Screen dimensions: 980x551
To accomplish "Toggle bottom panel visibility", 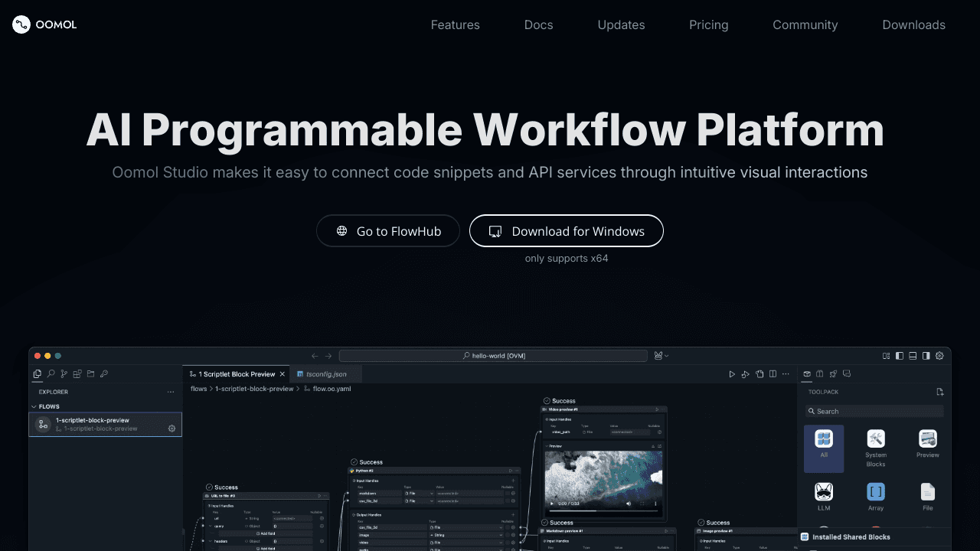I will (913, 356).
